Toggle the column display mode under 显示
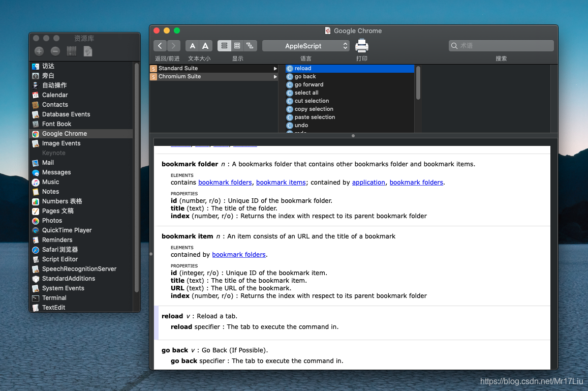 click(x=237, y=46)
